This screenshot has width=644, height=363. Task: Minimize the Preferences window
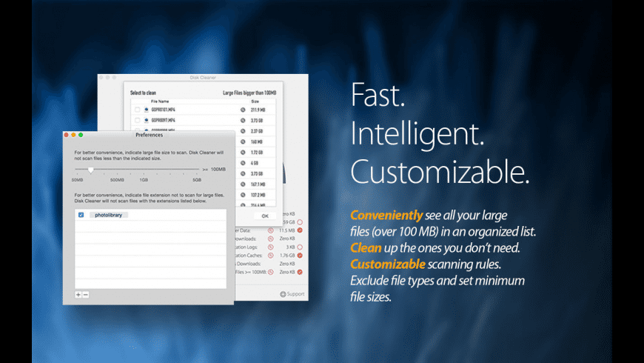(73, 135)
